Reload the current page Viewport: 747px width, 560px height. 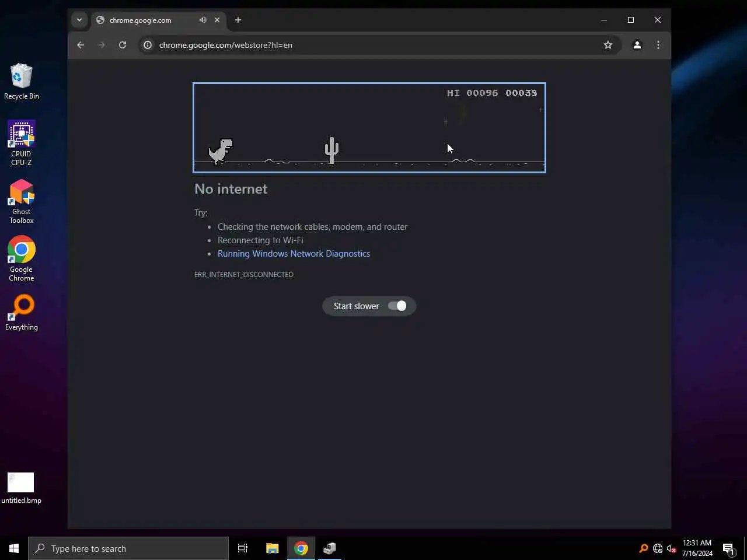coord(123,45)
